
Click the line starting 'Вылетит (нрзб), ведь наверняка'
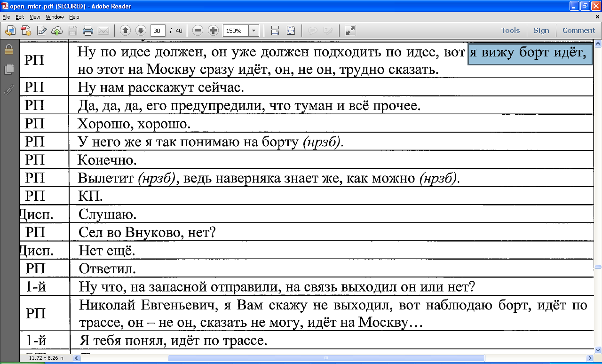point(269,179)
